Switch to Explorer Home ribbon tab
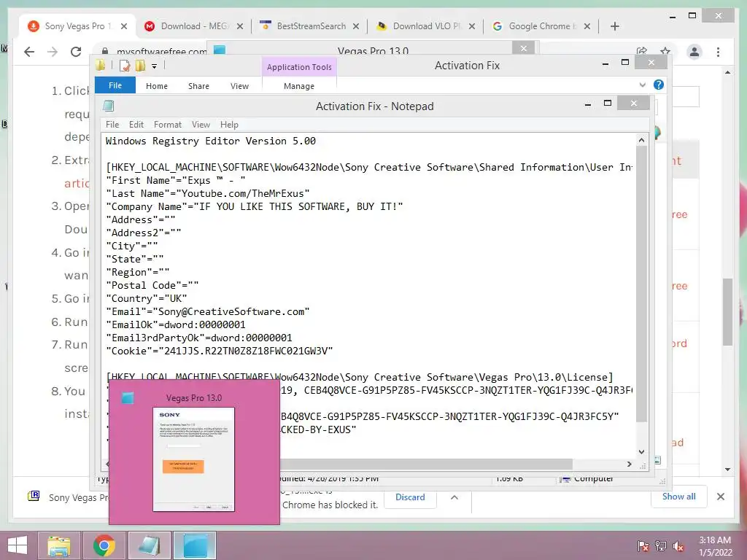Image resolution: width=747 pixels, height=560 pixels. point(157,86)
